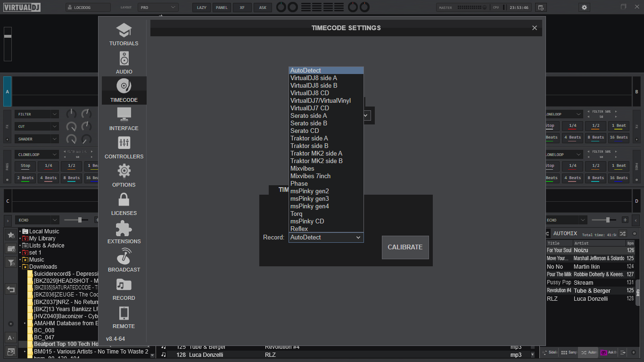Choose VirtualDJ8 side A option
This screenshot has height=362, width=644.
(326, 78)
